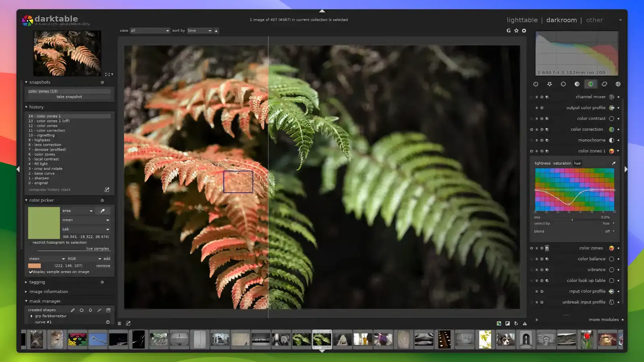Click the tone module group icon
The width and height of the screenshot is (644, 362).
(x=577, y=84)
